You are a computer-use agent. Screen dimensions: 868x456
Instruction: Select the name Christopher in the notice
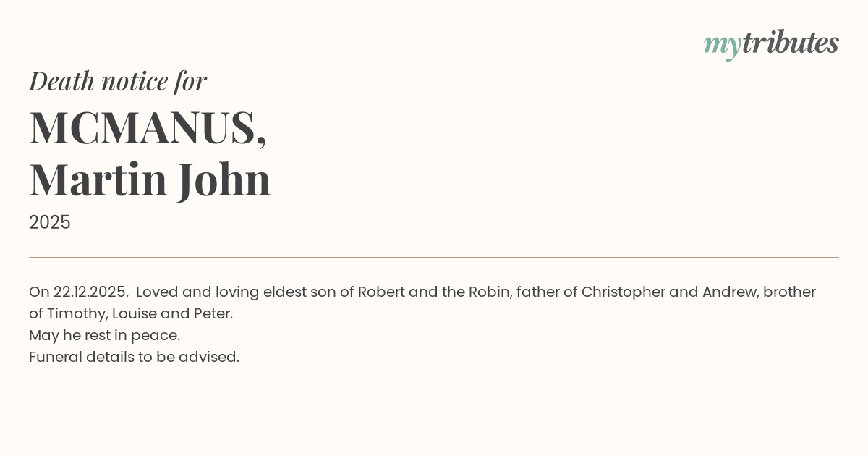tap(624, 292)
